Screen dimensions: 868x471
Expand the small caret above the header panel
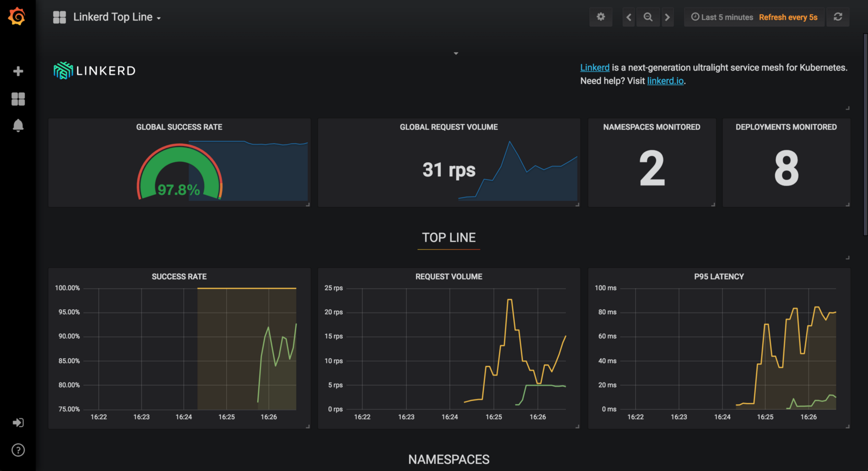click(456, 53)
